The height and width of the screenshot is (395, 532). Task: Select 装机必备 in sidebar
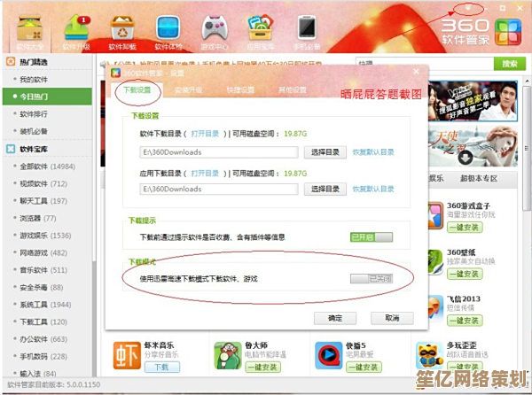[x=34, y=131]
